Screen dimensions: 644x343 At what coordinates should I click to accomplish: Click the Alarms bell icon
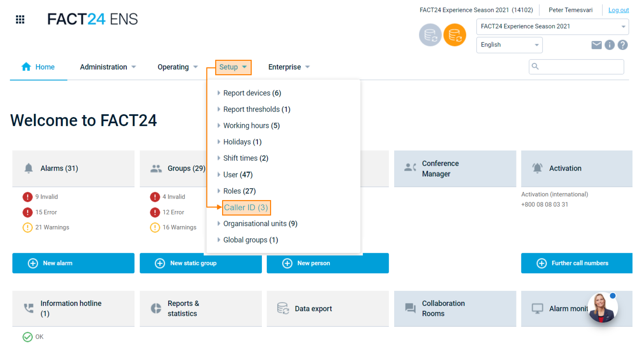tap(29, 168)
